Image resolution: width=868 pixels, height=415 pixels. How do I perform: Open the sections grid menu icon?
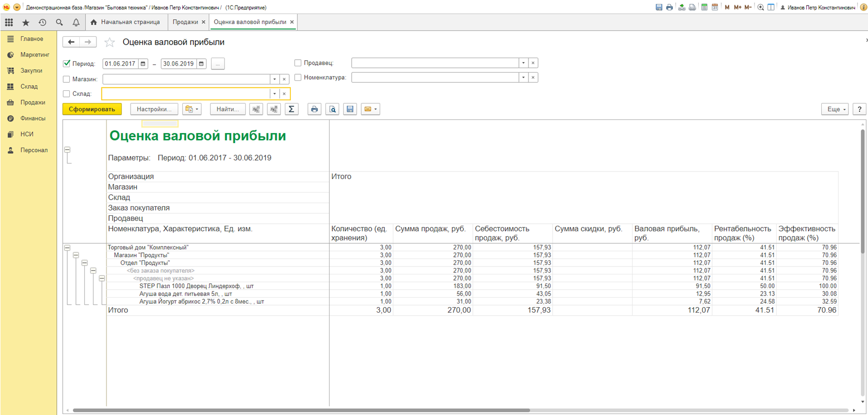coord(9,23)
